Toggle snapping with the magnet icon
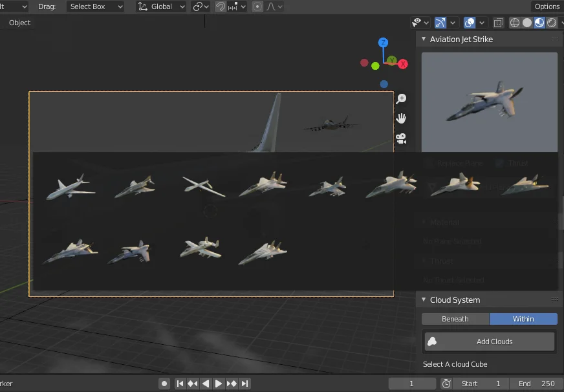This screenshot has height=392, width=564. [220, 7]
